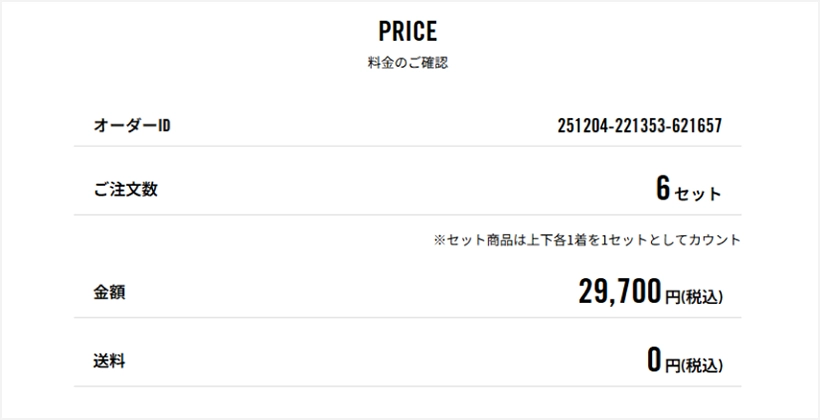This screenshot has height=420, width=820.
Task: Click the divider line under the 金額 row
Action: click(408, 318)
